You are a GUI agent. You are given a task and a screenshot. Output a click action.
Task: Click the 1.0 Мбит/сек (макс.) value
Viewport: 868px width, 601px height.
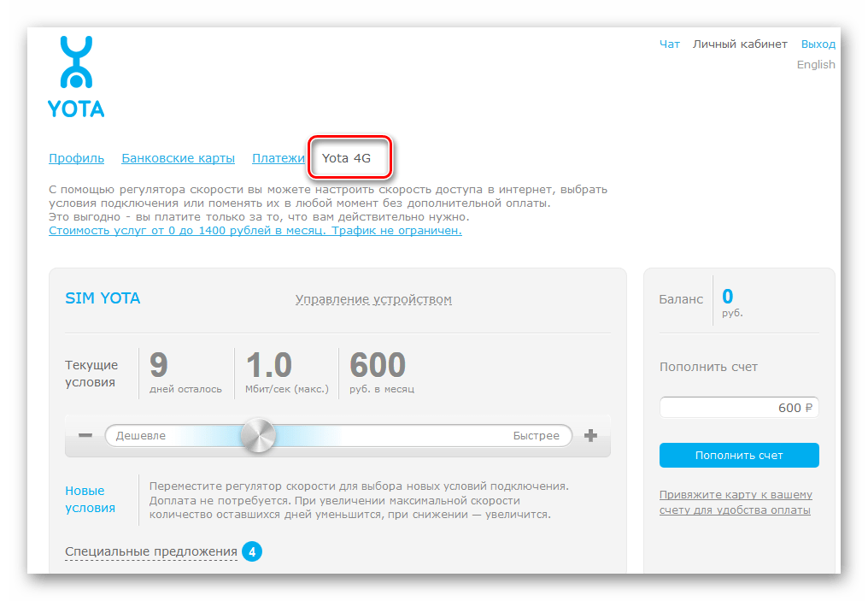tap(287, 372)
